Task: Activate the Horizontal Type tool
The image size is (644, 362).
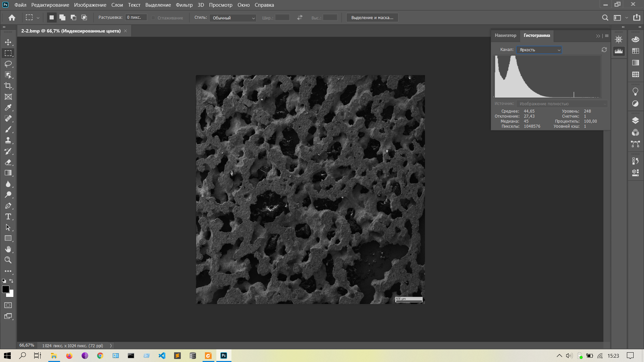Action: coord(8,217)
